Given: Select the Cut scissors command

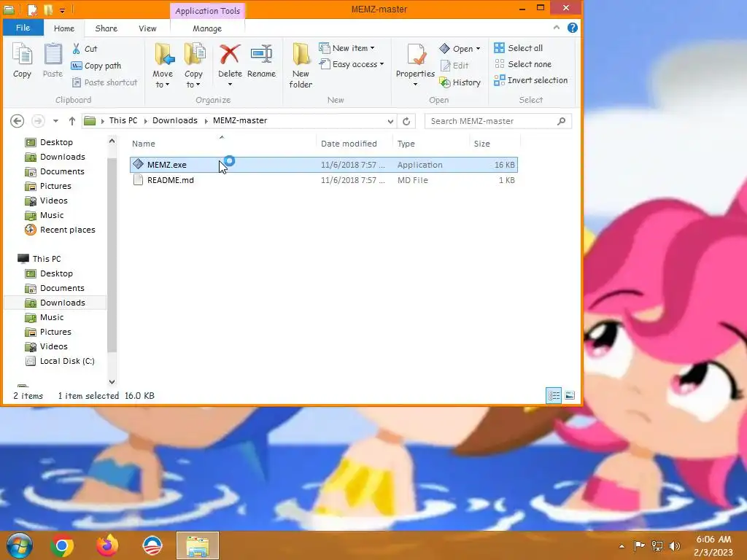Looking at the screenshot, I should point(85,49).
